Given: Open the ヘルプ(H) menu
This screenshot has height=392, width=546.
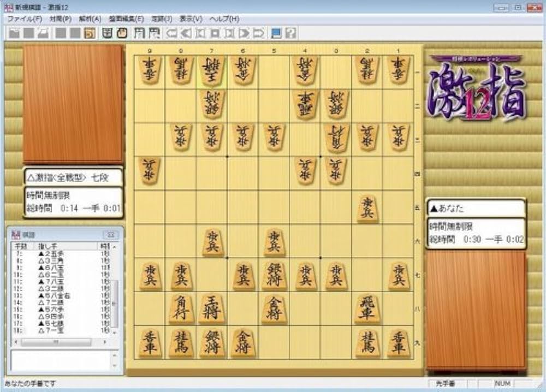Looking at the screenshot, I should (224, 19).
